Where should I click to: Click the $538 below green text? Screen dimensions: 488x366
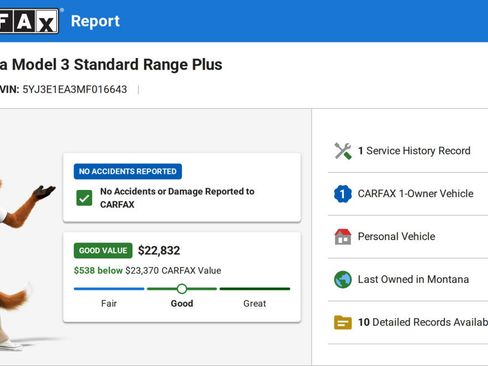(98, 270)
